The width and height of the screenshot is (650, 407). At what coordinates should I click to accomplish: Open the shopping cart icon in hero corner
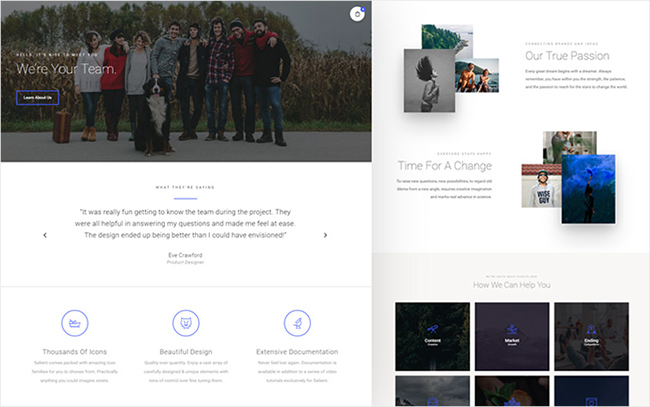pos(357,14)
